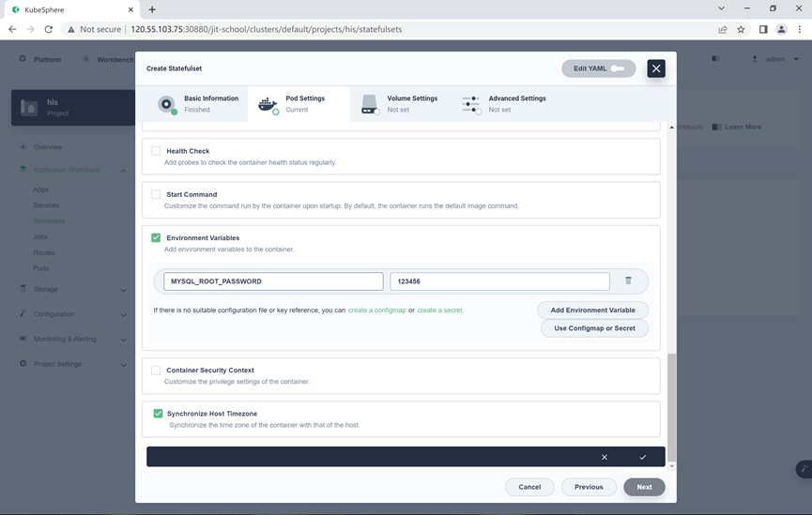Open a new browser tab
Viewport: 812px width, 515px height.
click(x=152, y=9)
